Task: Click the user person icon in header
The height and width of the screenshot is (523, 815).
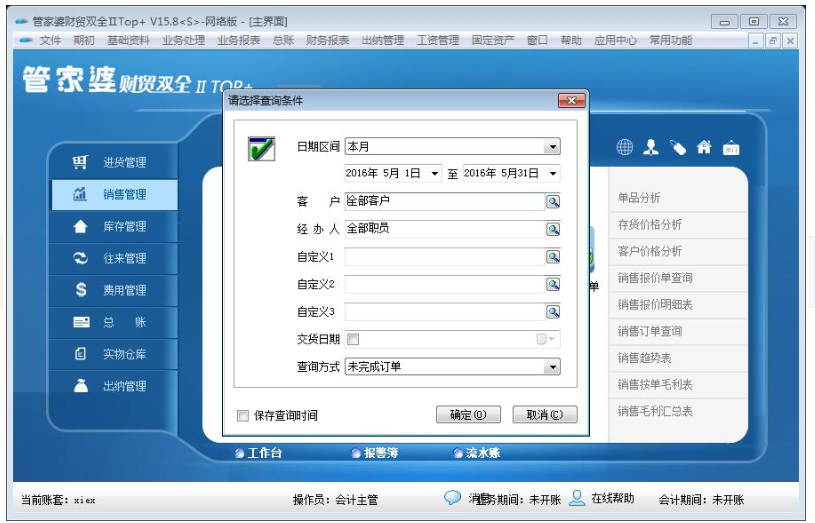Action: pos(651,147)
